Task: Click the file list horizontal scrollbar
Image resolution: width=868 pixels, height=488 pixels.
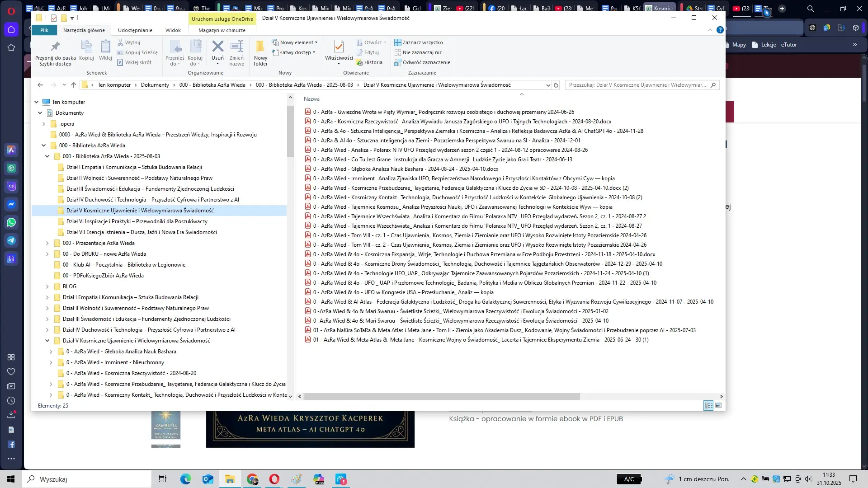Action: pos(442,396)
